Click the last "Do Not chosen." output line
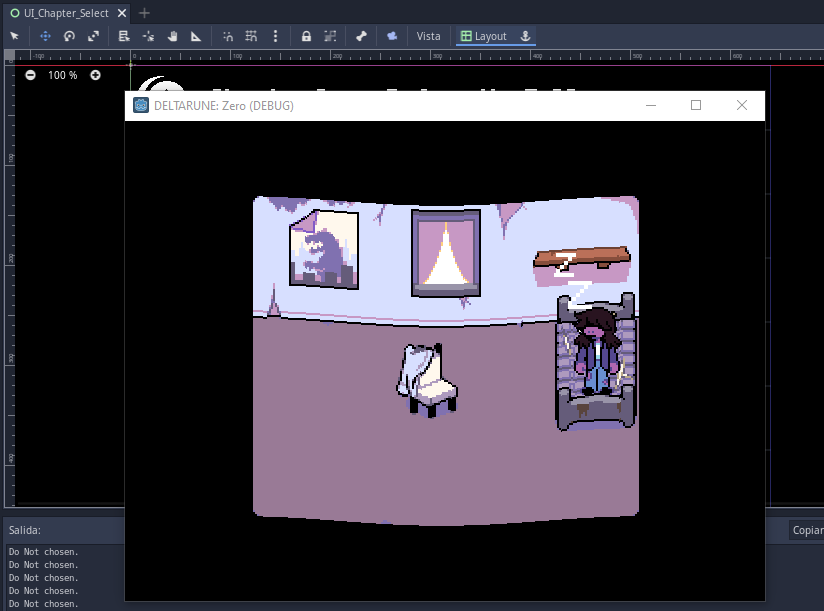Viewport: 824px width, 611px height. tap(44, 604)
